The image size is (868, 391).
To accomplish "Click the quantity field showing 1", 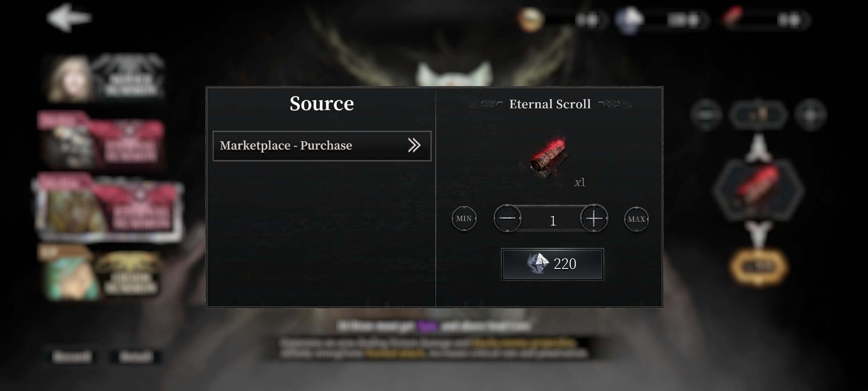I will click(552, 220).
